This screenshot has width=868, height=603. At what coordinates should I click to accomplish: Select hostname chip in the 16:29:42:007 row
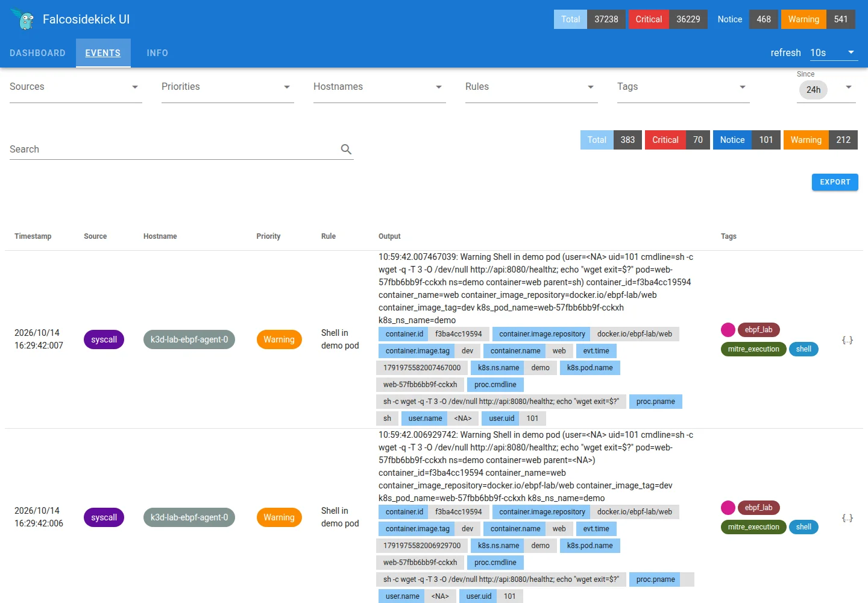(189, 339)
